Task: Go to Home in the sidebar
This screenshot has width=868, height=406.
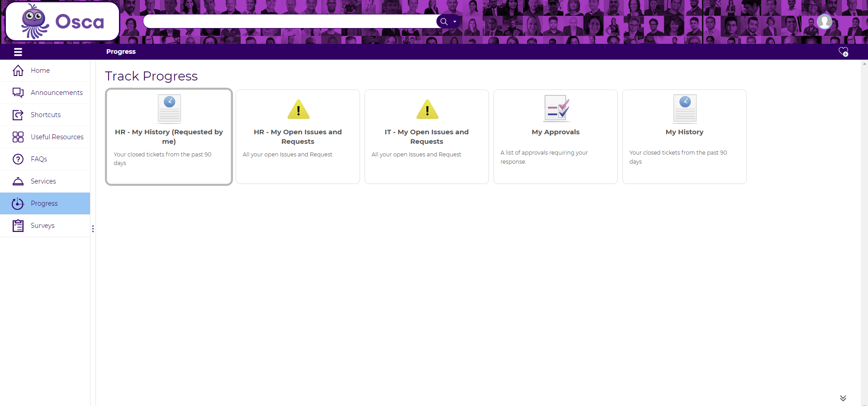Action: [40, 71]
